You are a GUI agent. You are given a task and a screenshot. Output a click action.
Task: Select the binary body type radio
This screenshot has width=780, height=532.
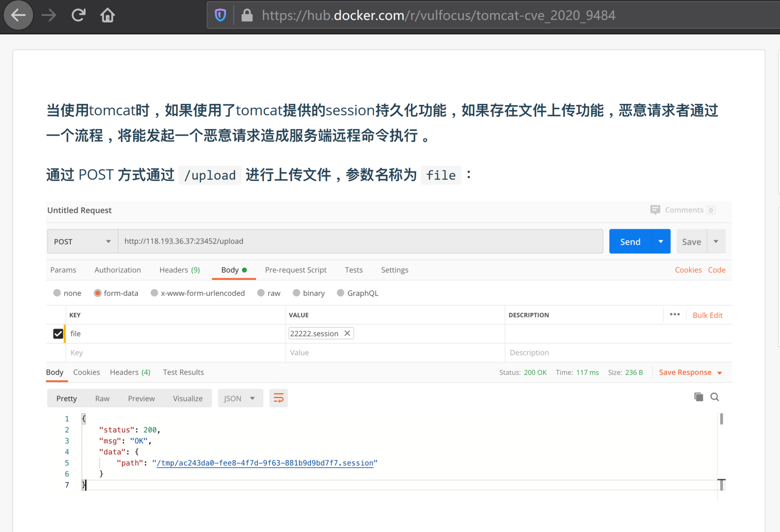click(296, 293)
